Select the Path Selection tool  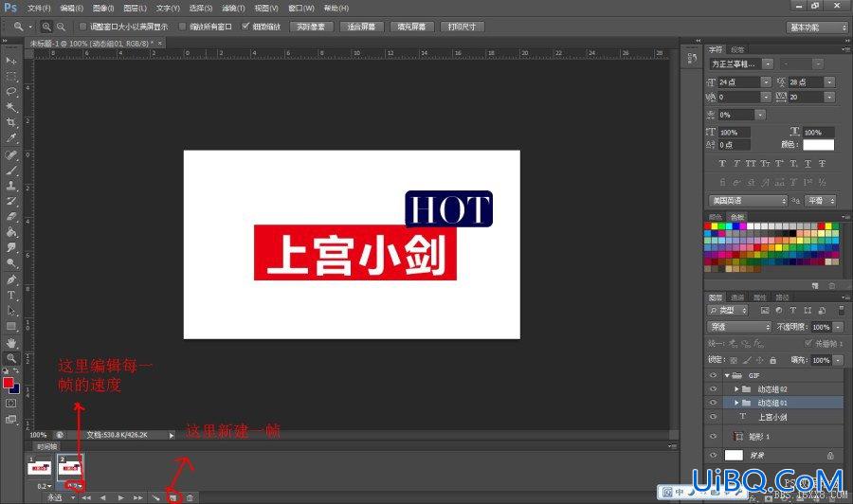click(x=10, y=311)
